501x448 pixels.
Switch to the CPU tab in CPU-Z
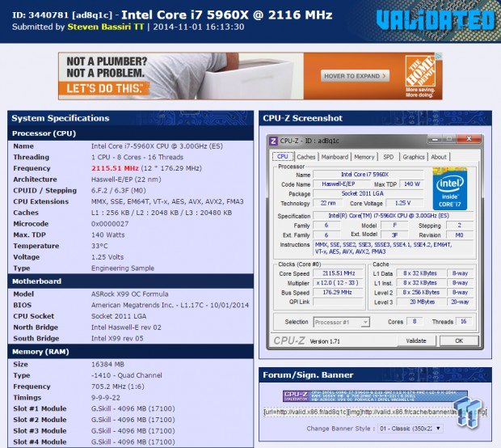283,156
